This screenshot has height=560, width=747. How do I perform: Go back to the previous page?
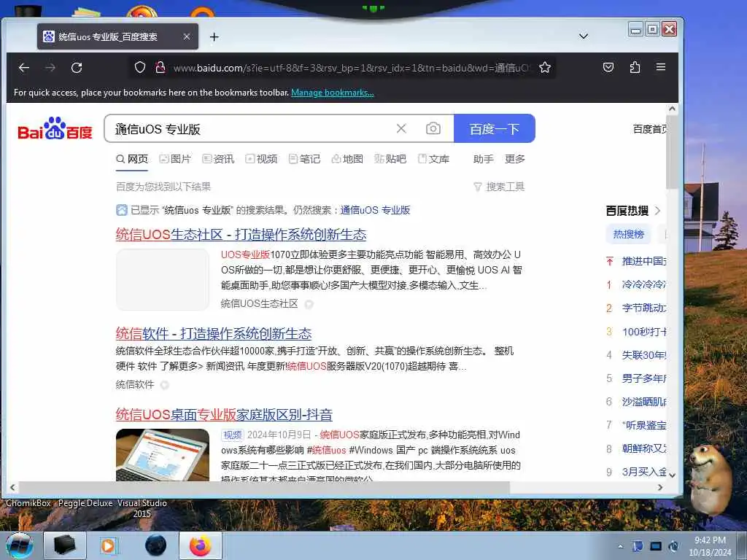(x=24, y=68)
